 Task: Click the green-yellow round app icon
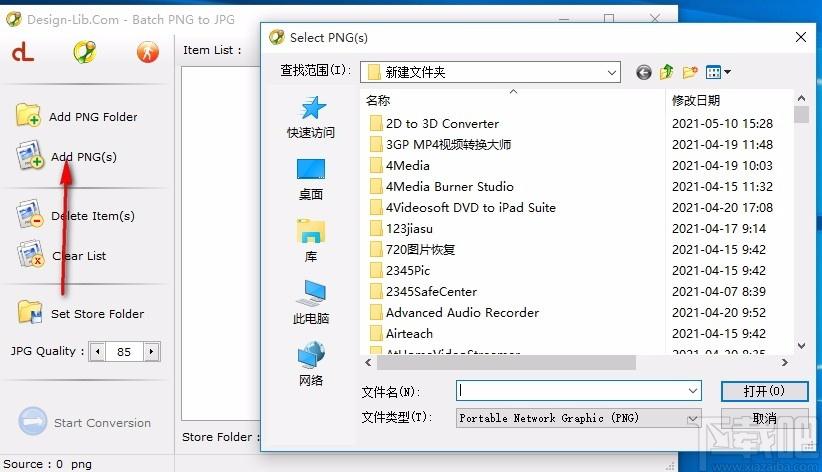pos(85,52)
